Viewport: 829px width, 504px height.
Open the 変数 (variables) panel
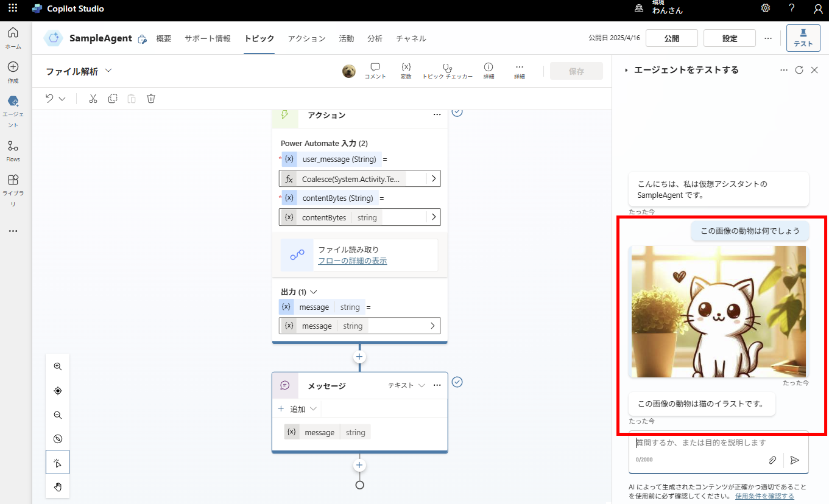click(406, 70)
